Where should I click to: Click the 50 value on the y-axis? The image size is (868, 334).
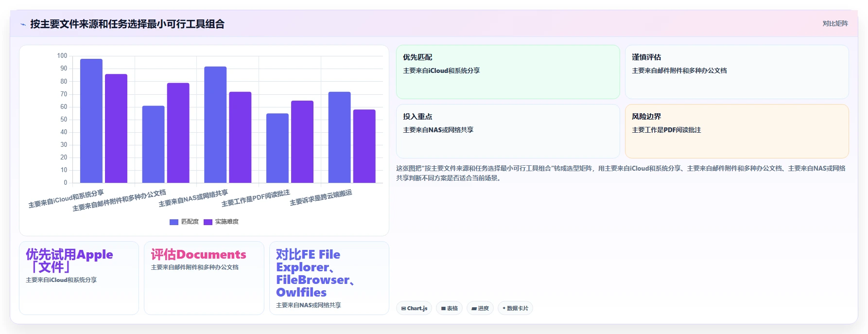[x=64, y=119]
